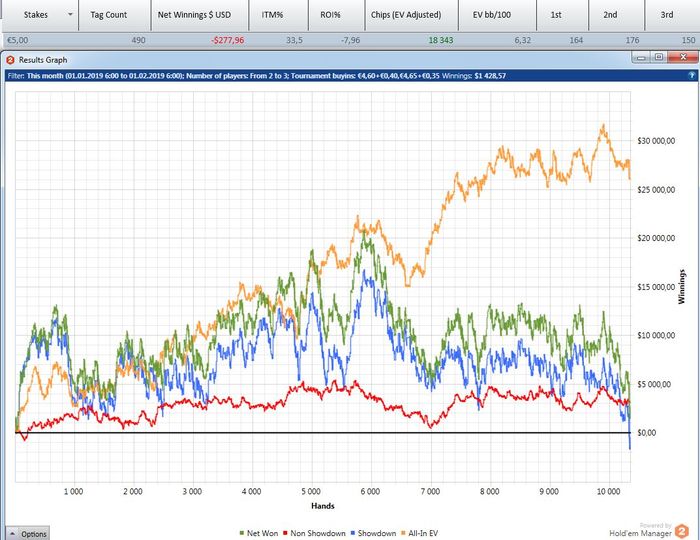Click the filter description bar text
The image size is (700, 540).
pos(256,76)
